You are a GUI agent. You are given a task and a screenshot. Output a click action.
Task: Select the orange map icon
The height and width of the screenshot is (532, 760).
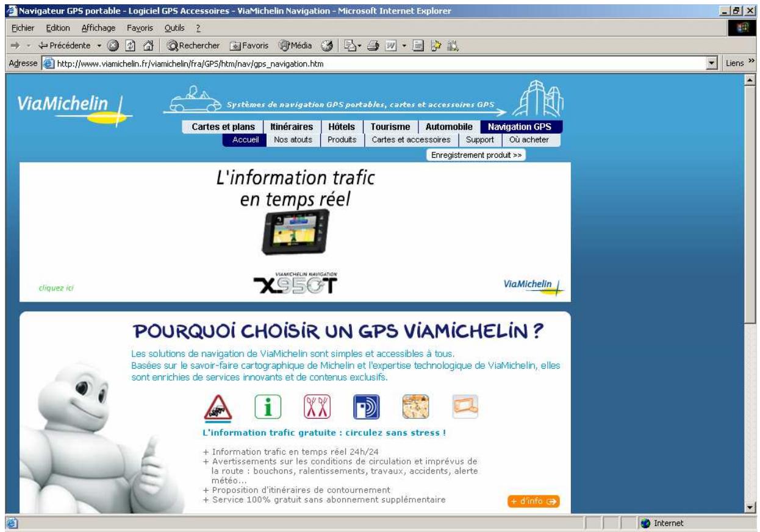pos(415,406)
